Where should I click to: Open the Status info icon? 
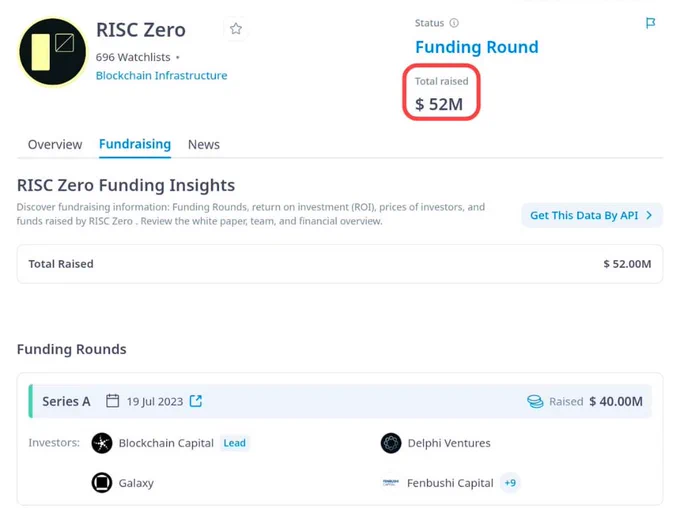pos(454,23)
